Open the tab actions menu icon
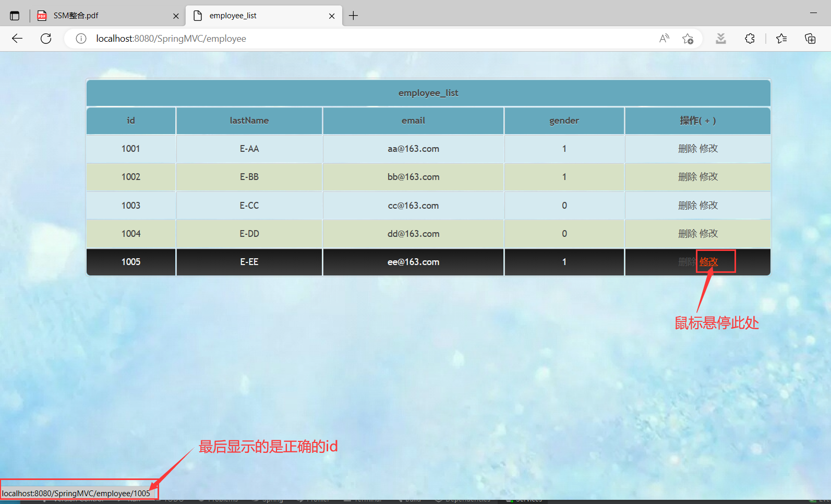Screen dimensions: 831x504 pyautogui.click(x=15, y=16)
